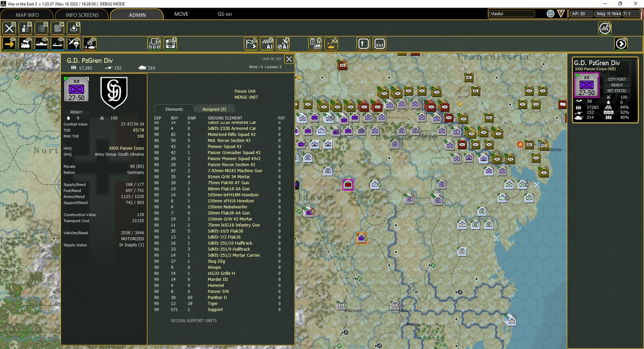644x349 pixels.
Task: Click the MAX TOE value 100
Action: tap(140, 136)
